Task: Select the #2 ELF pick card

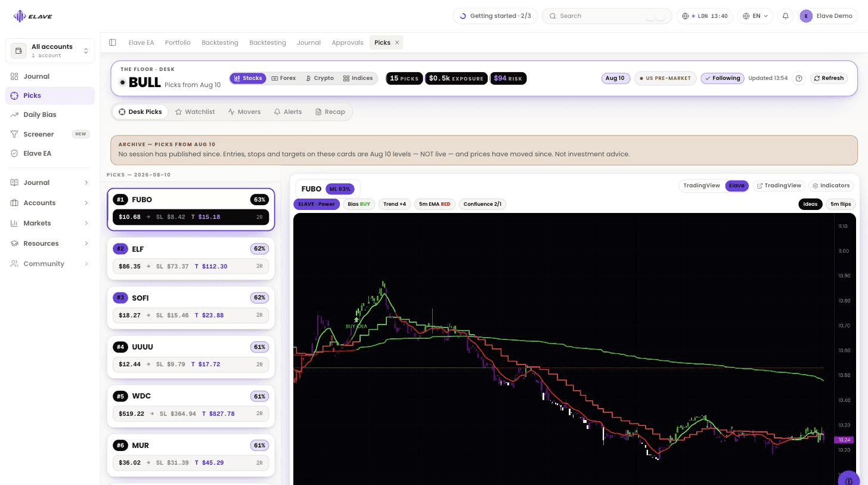Action: (191, 259)
